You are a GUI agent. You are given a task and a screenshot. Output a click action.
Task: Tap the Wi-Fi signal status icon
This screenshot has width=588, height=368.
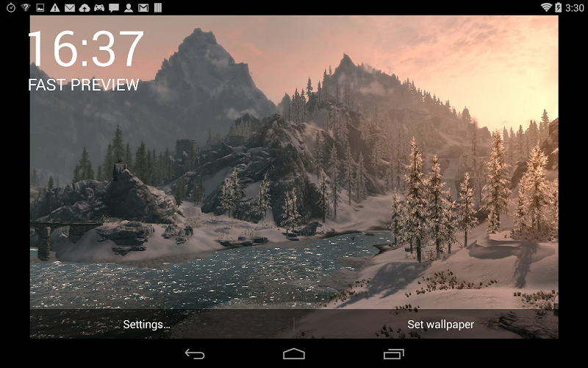coord(546,7)
